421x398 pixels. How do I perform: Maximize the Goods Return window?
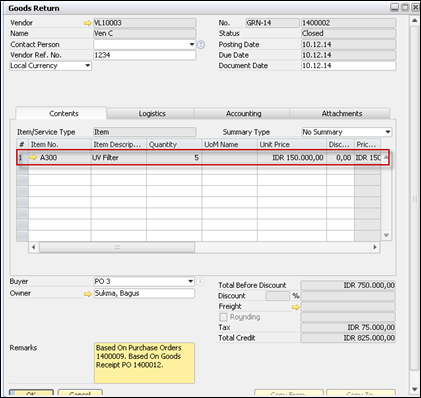click(x=405, y=8)
